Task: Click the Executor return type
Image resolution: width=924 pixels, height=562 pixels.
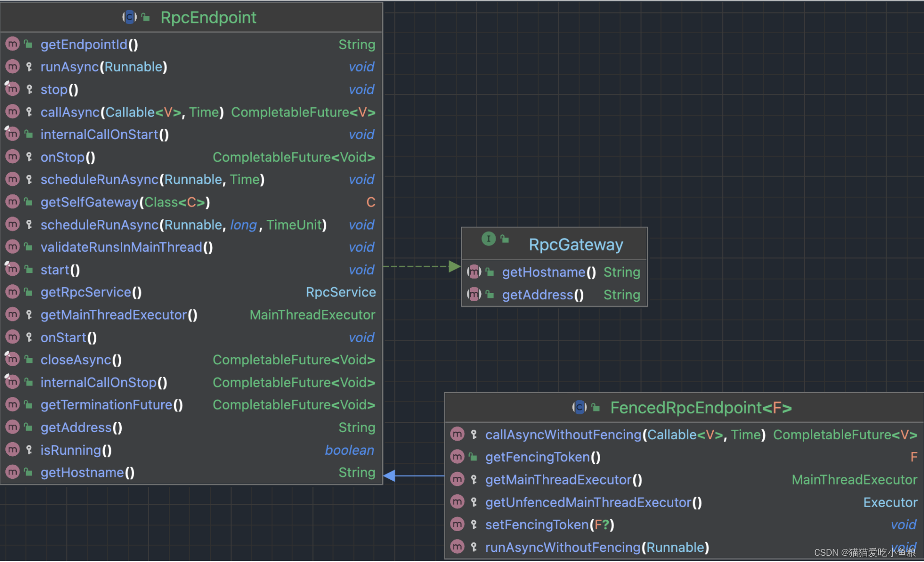Action: pos(890,502)
